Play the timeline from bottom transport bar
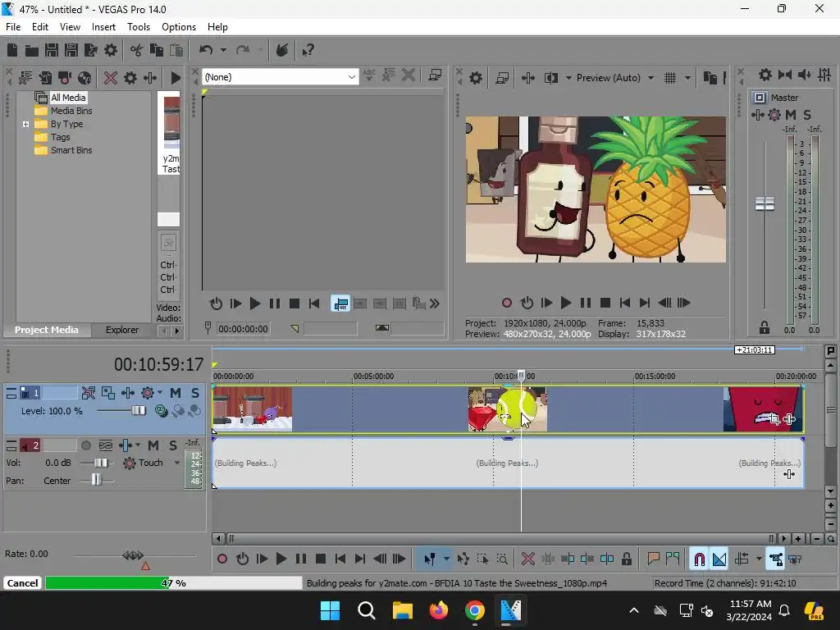The height and width of the screenshot is (630, 840). pyautogui.click(x=281, y=559)
